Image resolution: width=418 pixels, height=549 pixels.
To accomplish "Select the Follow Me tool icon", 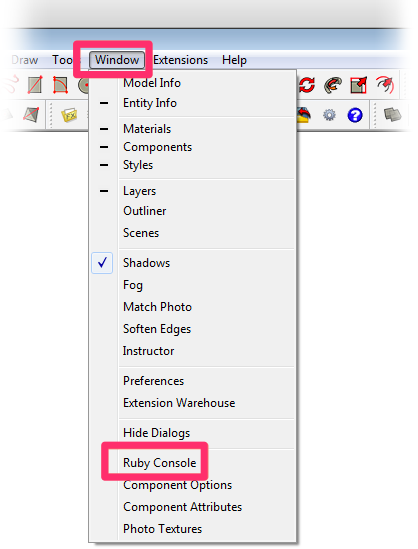I will [x=333, y=85].
